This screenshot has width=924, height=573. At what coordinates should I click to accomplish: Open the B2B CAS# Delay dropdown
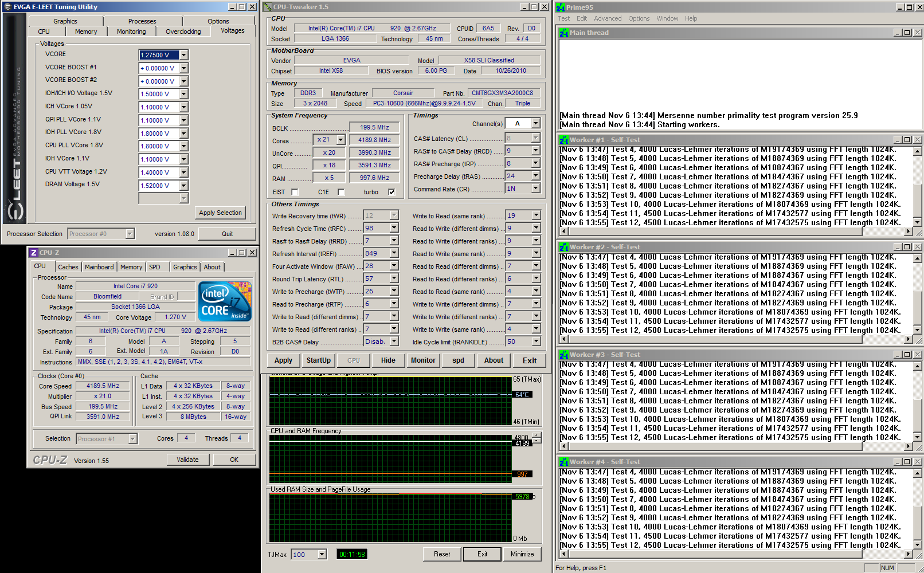(394, 342)
